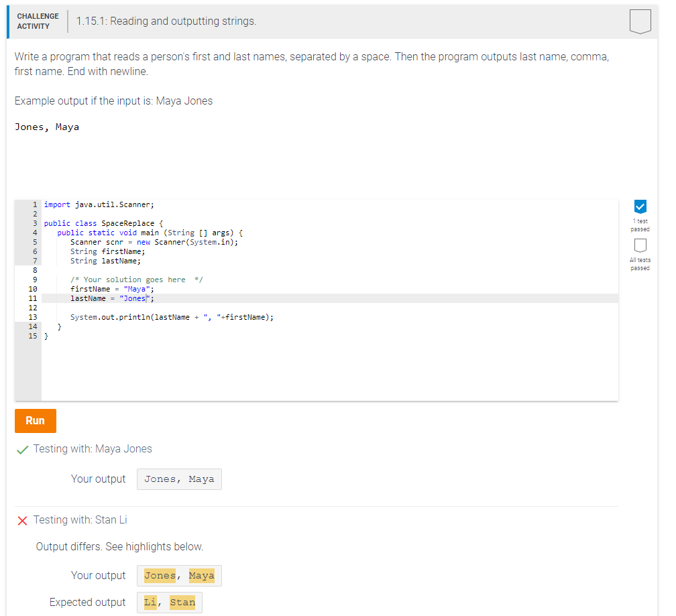Click the '1.15.1: Reading and outputting strings' title
This screenshot has width=676, height=616.
point(166,21)
